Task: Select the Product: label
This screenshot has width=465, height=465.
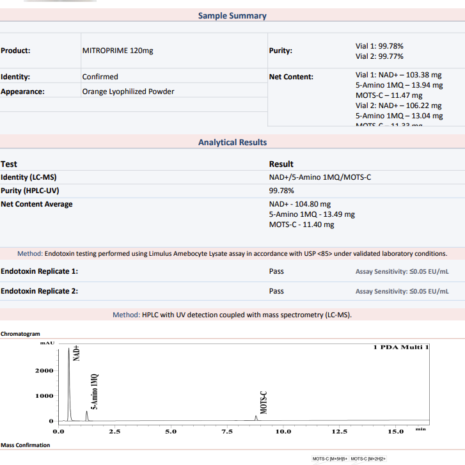Action: (15, 51)
